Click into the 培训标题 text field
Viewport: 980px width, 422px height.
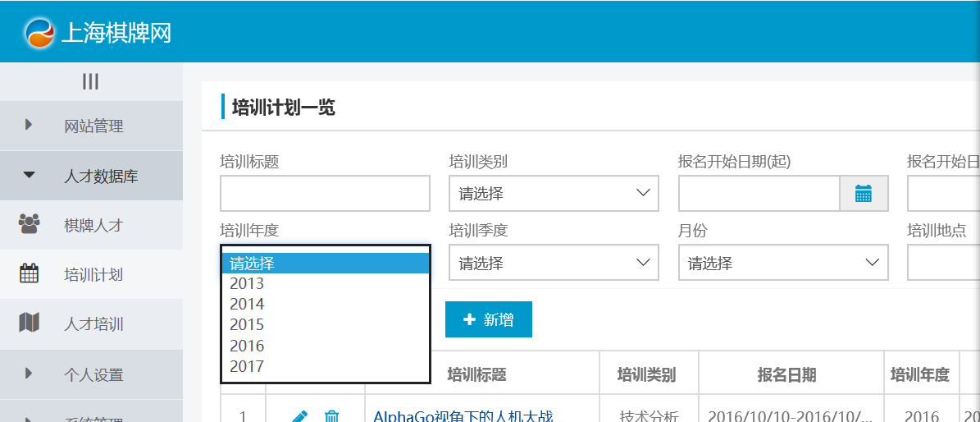[325, 194]
